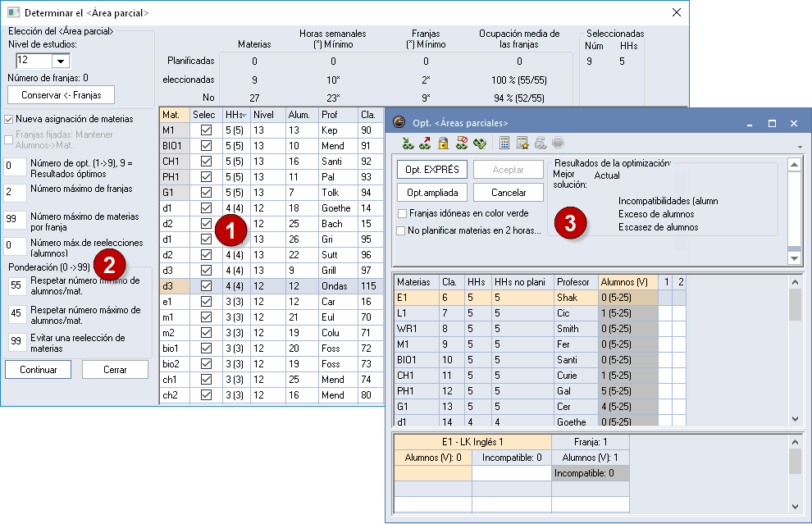Toggle the Selec checkbox for CH1 Santi
The height and width of the screenshot is (524, 812).
point(206,161)
